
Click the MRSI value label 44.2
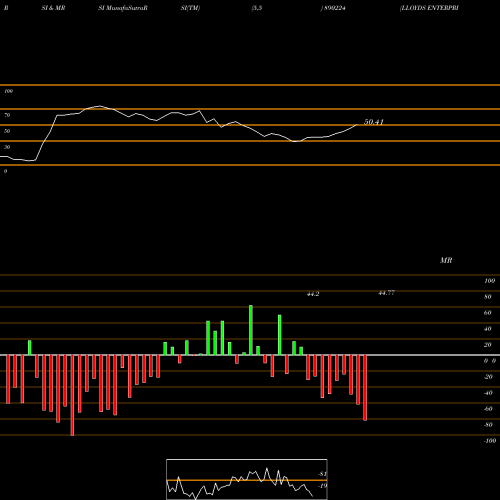coord(313,294)
